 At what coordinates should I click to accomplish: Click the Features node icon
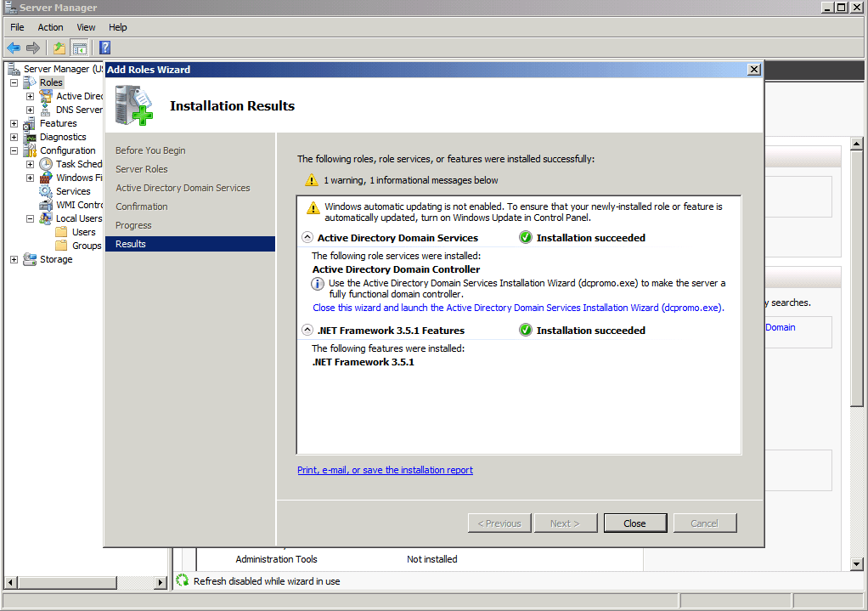(x=30, y=123)
